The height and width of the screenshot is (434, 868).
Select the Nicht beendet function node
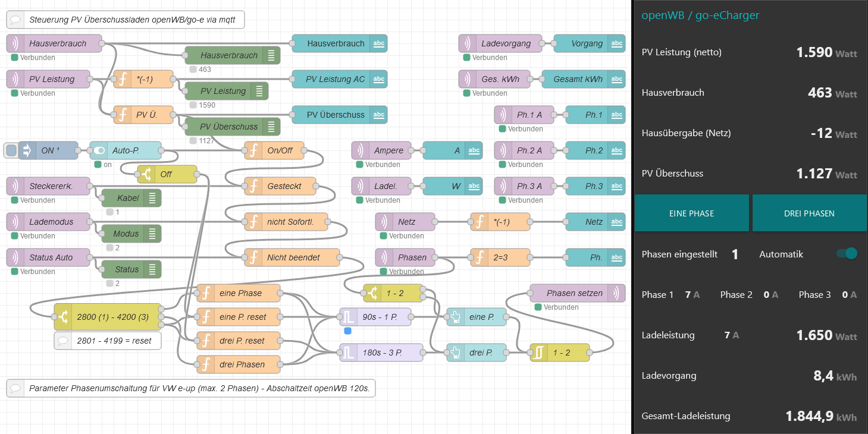click(292, 257)
